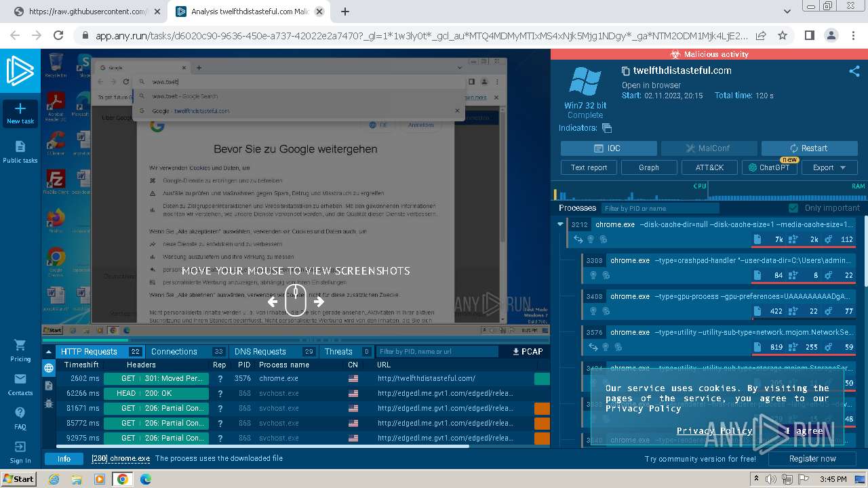Bookmark this page star icon

pyautogui.click(x=783, y=35)
